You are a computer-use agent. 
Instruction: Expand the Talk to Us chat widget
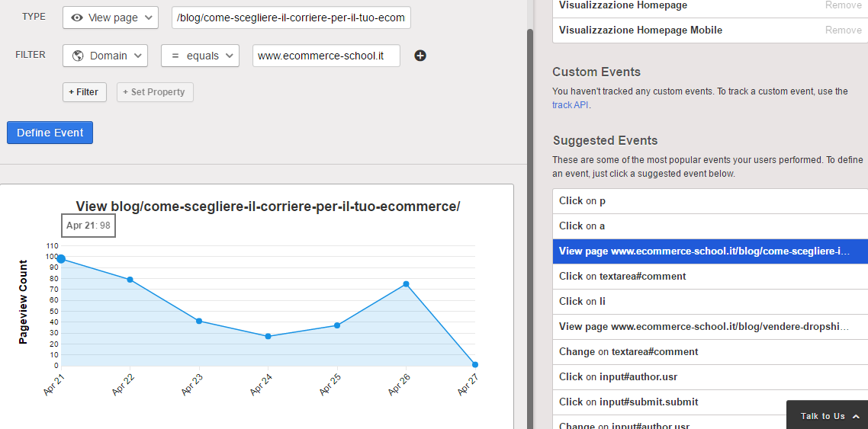[829, 416]
